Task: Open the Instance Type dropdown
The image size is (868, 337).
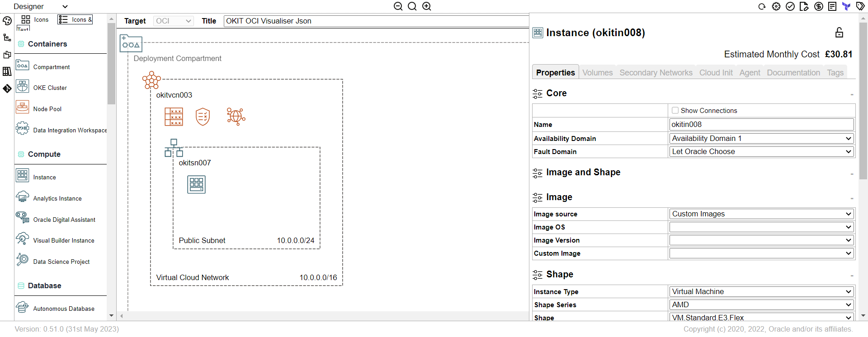Action: click(762, 291)
